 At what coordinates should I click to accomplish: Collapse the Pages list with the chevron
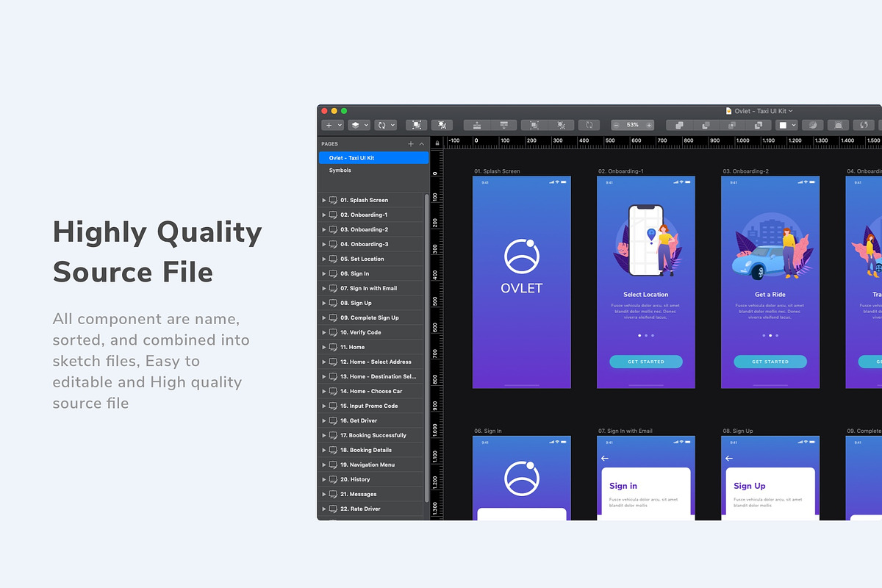tap(421, 144)
